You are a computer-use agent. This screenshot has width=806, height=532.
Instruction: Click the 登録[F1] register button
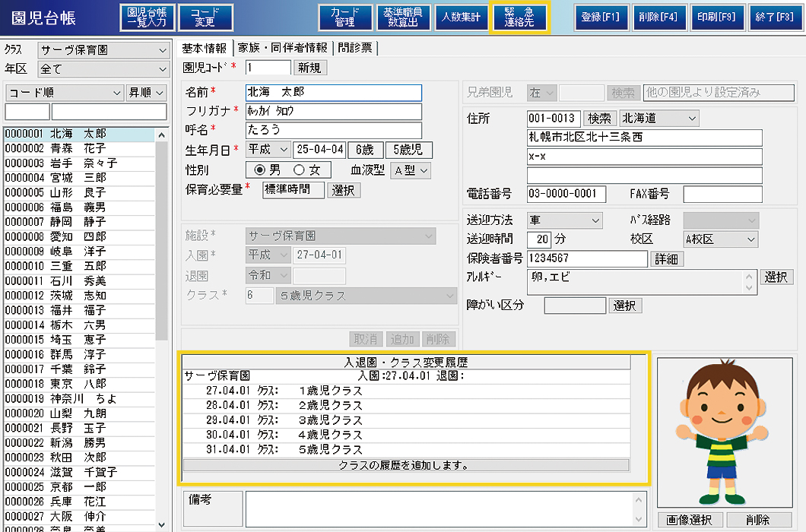(x=601, y=17)
